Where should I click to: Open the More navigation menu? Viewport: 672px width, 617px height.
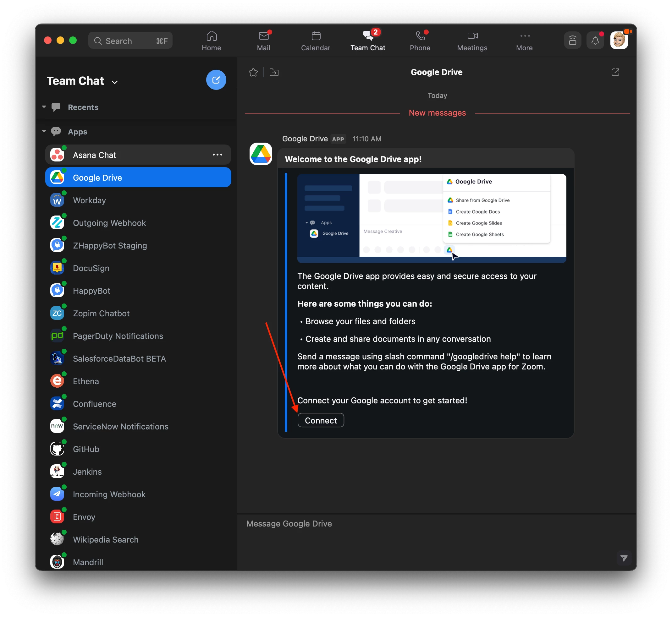(524, 41)
